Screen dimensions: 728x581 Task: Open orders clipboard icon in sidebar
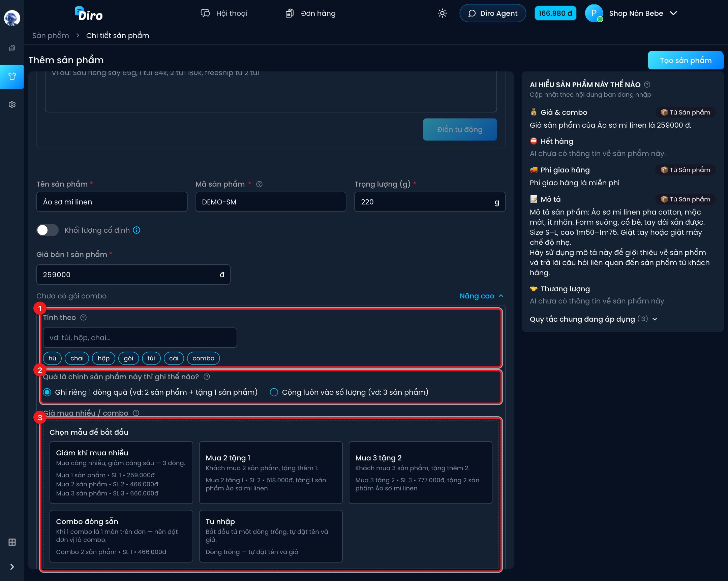pyautogui.click(x=12, y=48)
